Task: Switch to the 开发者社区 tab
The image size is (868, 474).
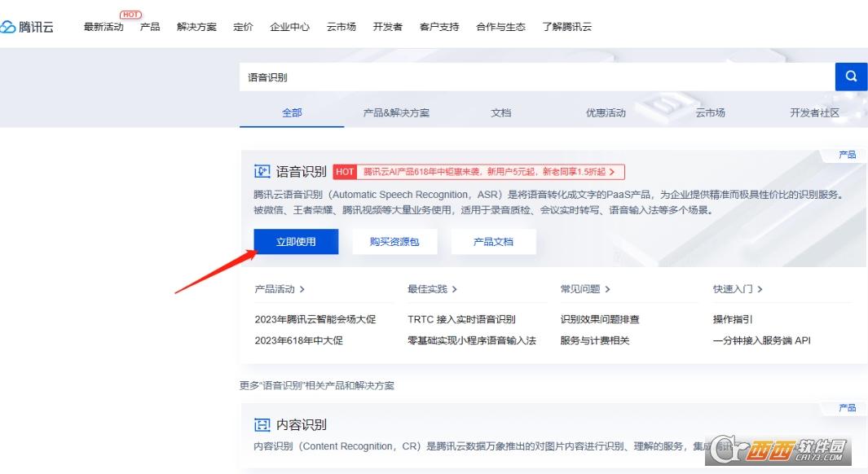Action: tap(814, 113)
